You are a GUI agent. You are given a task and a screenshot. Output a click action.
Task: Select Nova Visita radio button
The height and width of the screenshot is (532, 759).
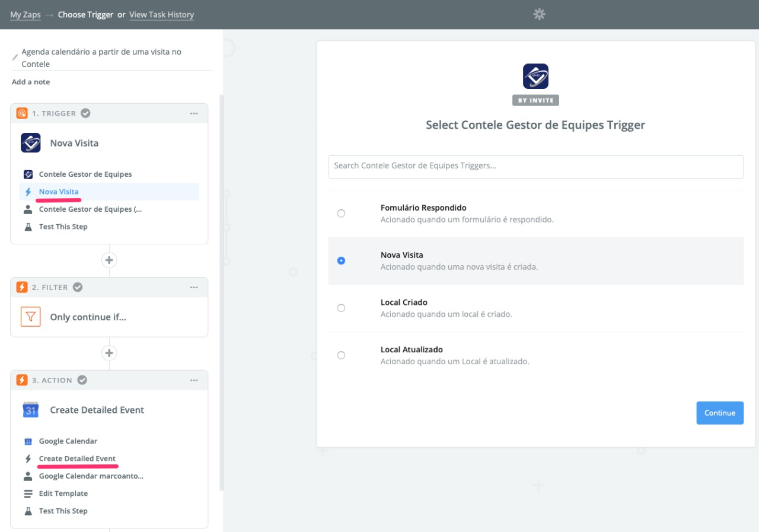[x=341, y=260]
